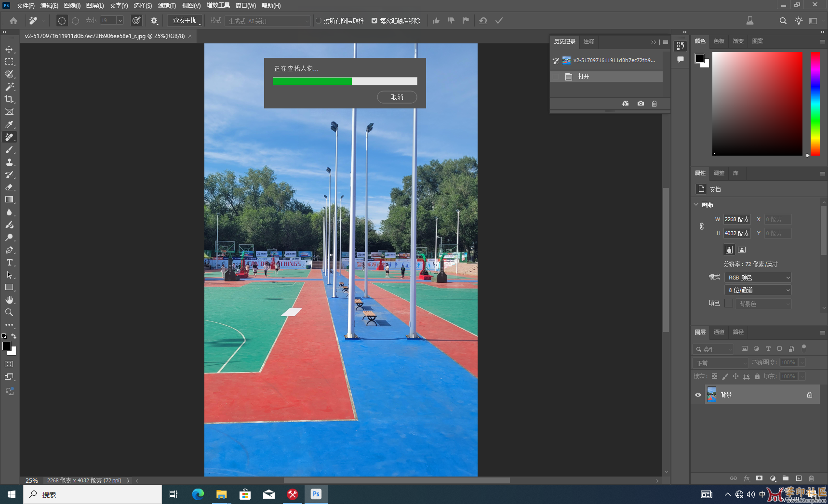
Task: Open 图像(I) menu
Action: [72, 6]
